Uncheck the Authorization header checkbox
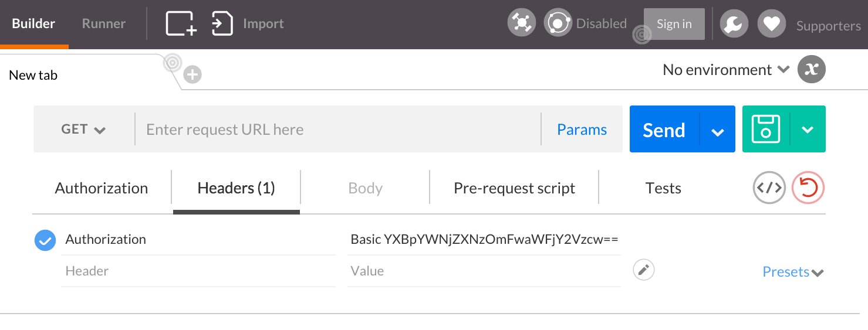Screen dimensions: 868x330 point(45,240)
